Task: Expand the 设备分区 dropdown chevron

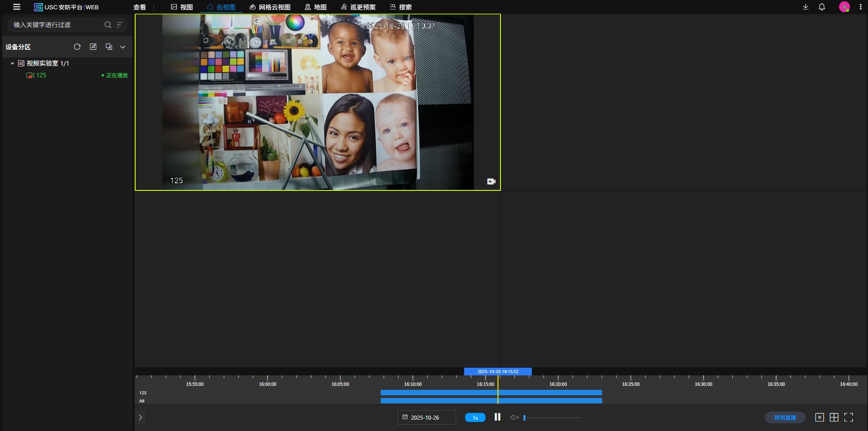Action: point(123,47)
